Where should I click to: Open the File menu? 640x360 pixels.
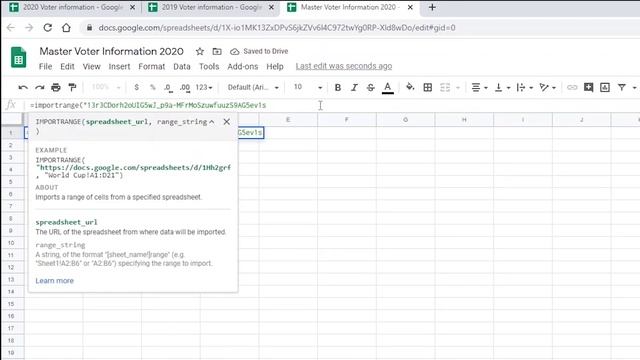point(45,67)
